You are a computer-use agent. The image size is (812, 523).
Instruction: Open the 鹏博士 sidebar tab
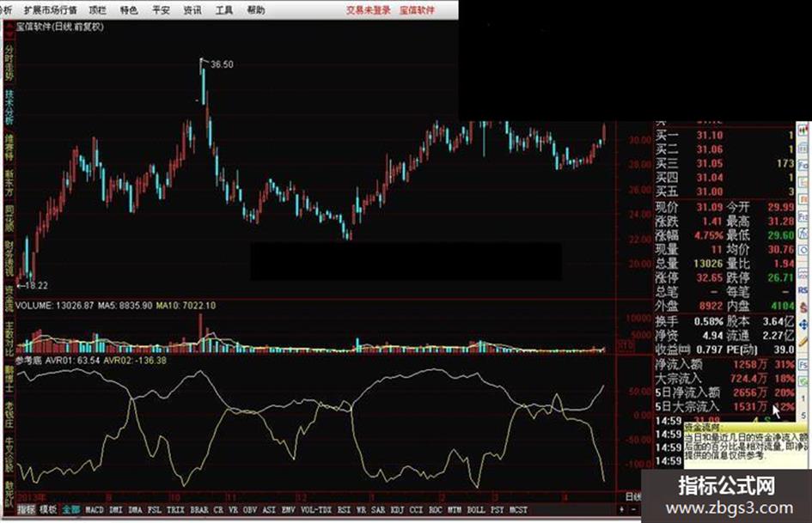click(x=9, y=379)
